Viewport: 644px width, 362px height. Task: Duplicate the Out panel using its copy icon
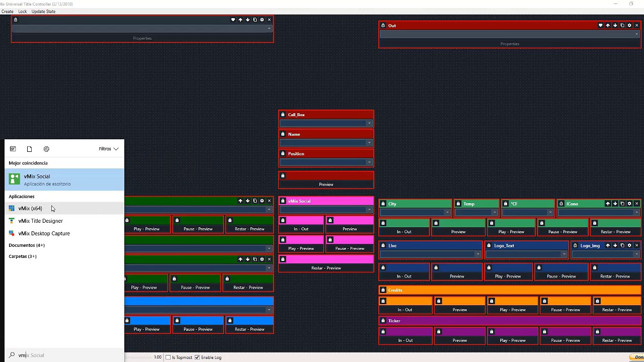622,25
